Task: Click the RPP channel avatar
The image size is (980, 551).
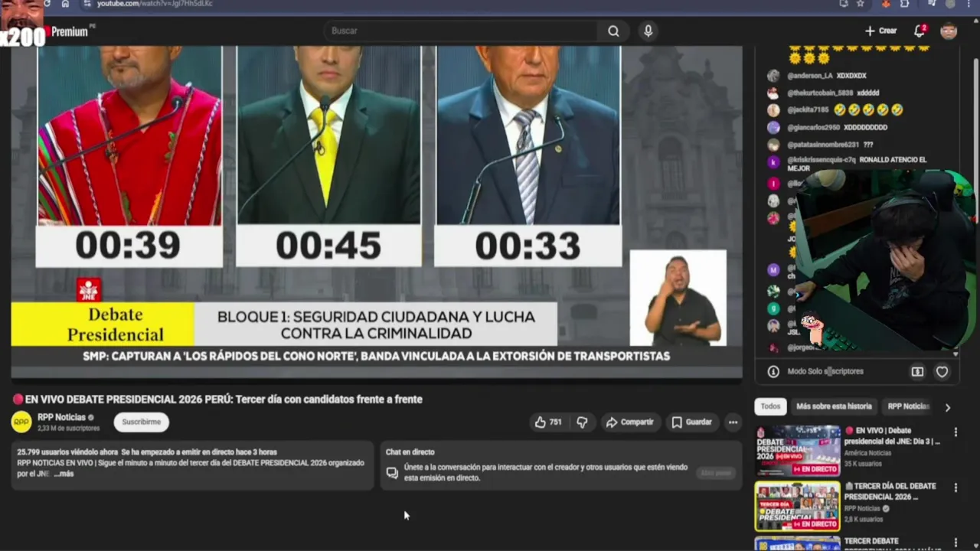Action: [21, 422]
